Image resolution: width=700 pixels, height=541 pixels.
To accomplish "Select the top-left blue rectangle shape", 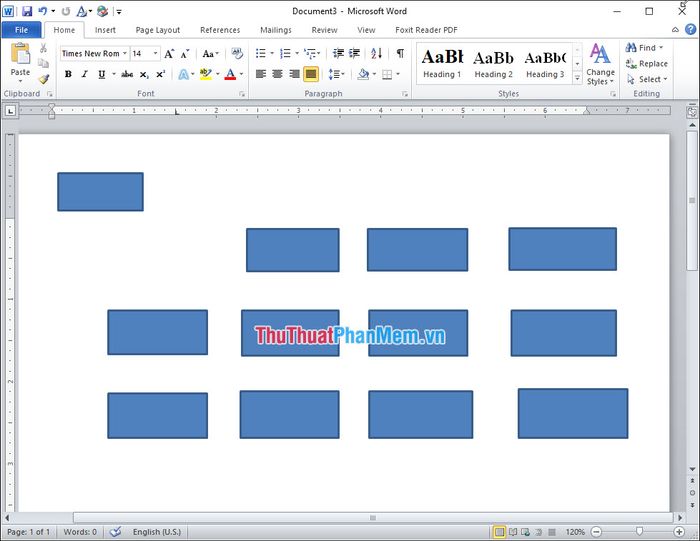I will pos(100,192).
